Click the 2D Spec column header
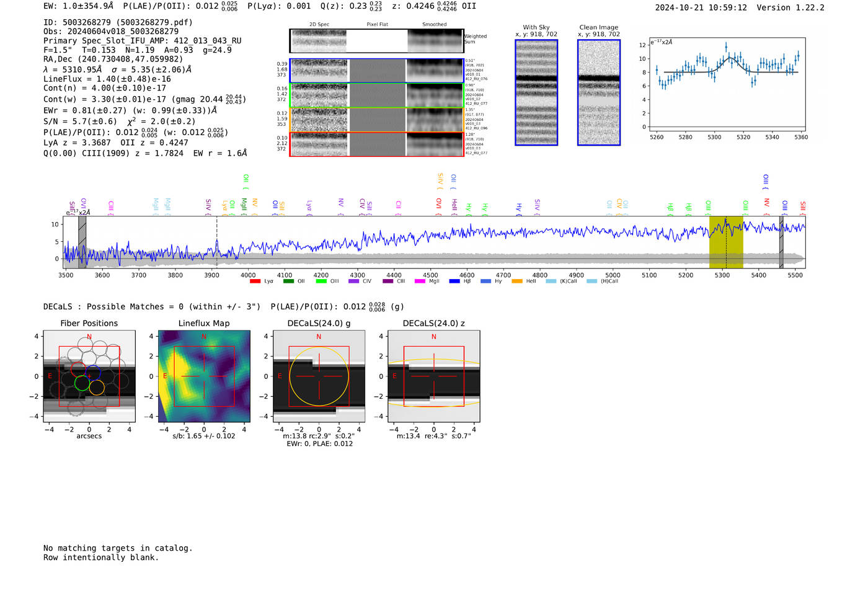Screen dimensions: 868x591 (319, 25)
